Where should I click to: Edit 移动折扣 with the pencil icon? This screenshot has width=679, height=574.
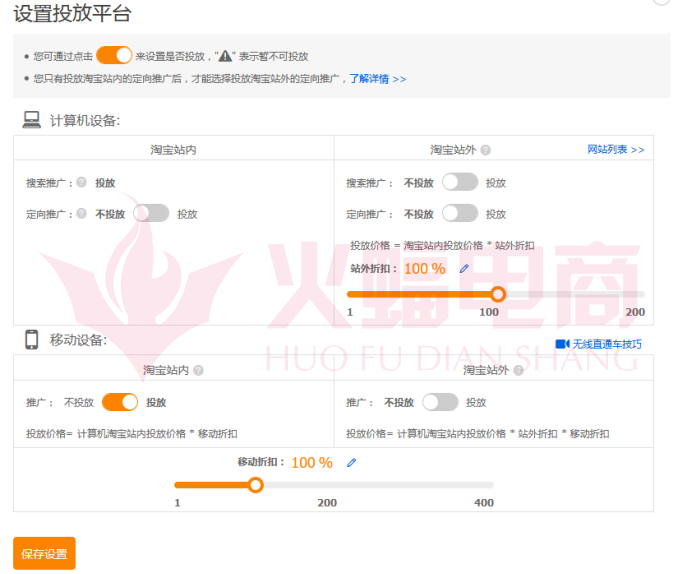352,463
